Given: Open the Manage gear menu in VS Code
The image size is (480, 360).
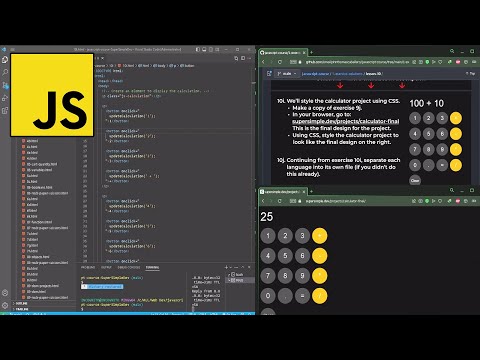Looking at the screenshot, I should 5,305.
